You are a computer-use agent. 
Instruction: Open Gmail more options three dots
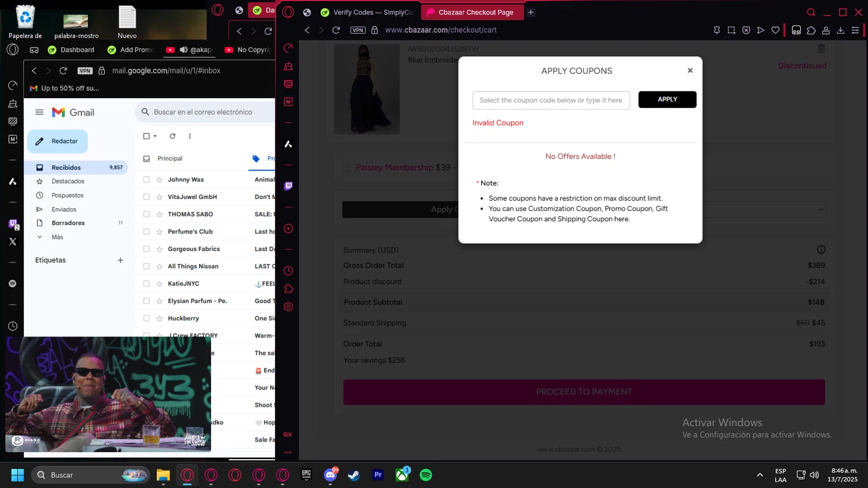click(x=190, y=136)
